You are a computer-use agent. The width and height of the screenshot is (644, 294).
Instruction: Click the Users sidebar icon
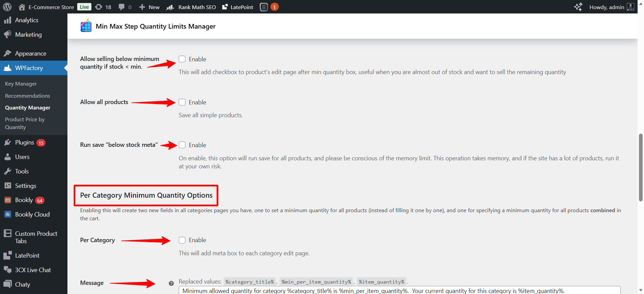[7, 157]
